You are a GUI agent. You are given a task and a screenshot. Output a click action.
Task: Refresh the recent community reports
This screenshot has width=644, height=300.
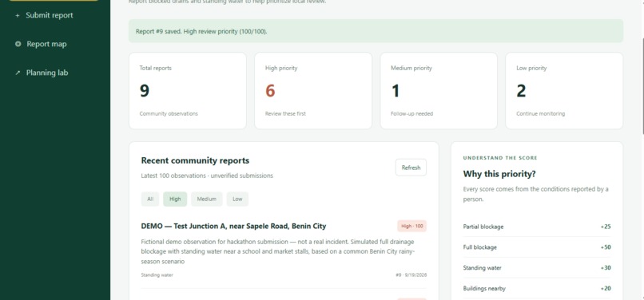coord(411,168)
